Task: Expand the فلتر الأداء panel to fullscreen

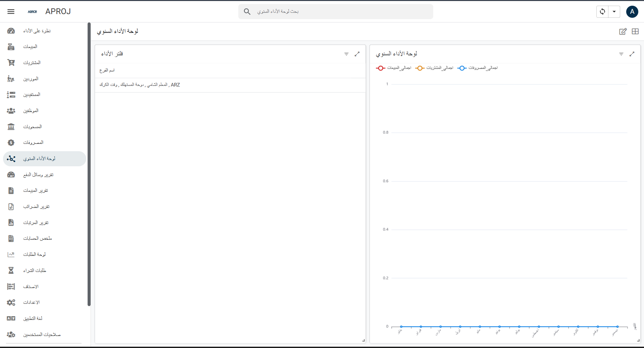Action: click(x=357, y=54)
